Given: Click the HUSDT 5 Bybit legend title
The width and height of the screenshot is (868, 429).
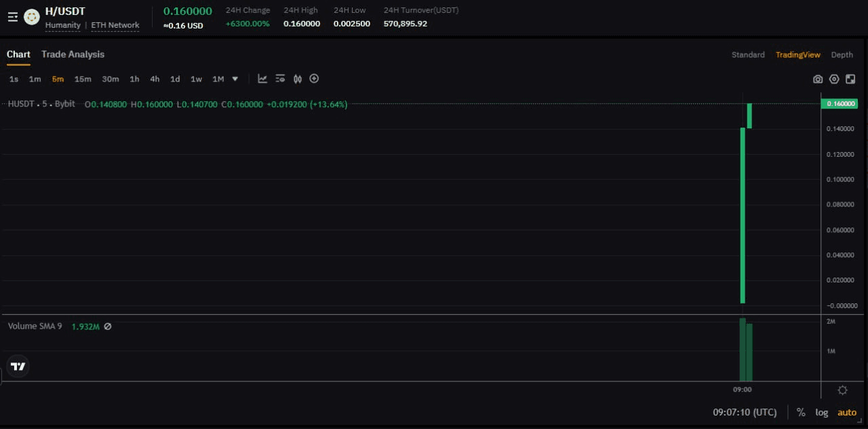Looking at the screenshot, I should [x=41, y=104].
